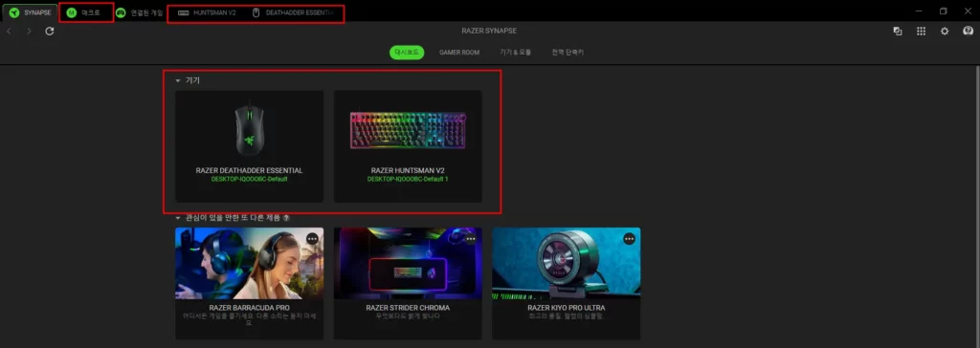Click the help icon beside recommended products

pyautogui.click(x=286, y=218)
